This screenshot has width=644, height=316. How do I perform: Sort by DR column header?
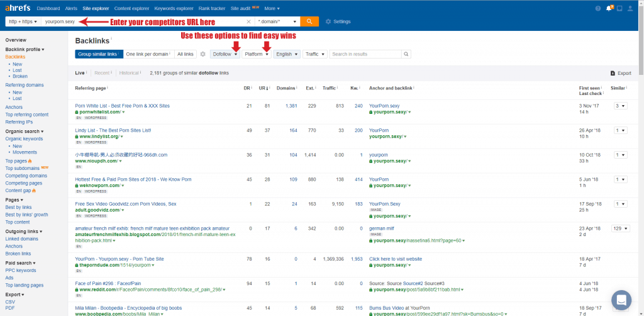click(248, 88)
